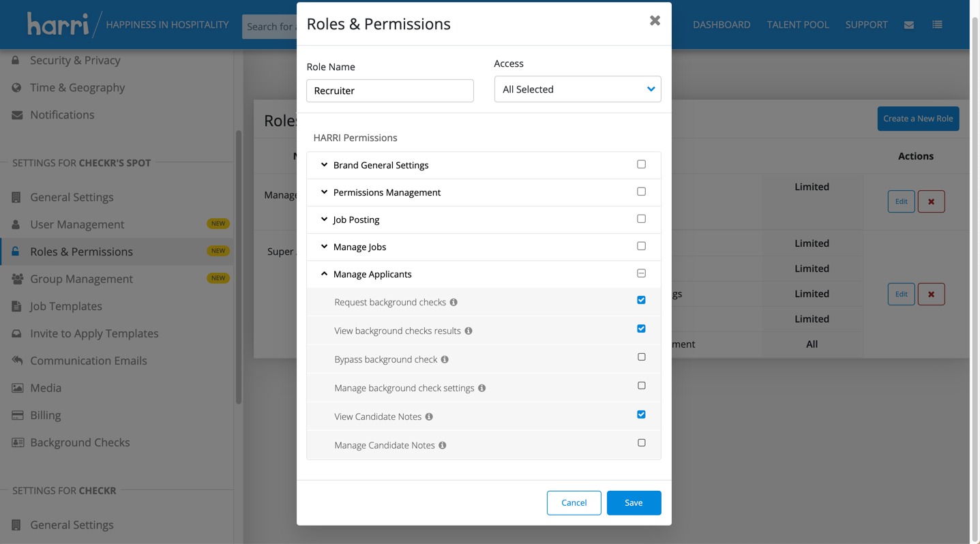Enable Manage background check settings permission
Screen dimensions: 980x544
pyautogui.click(x=641, y=386)
